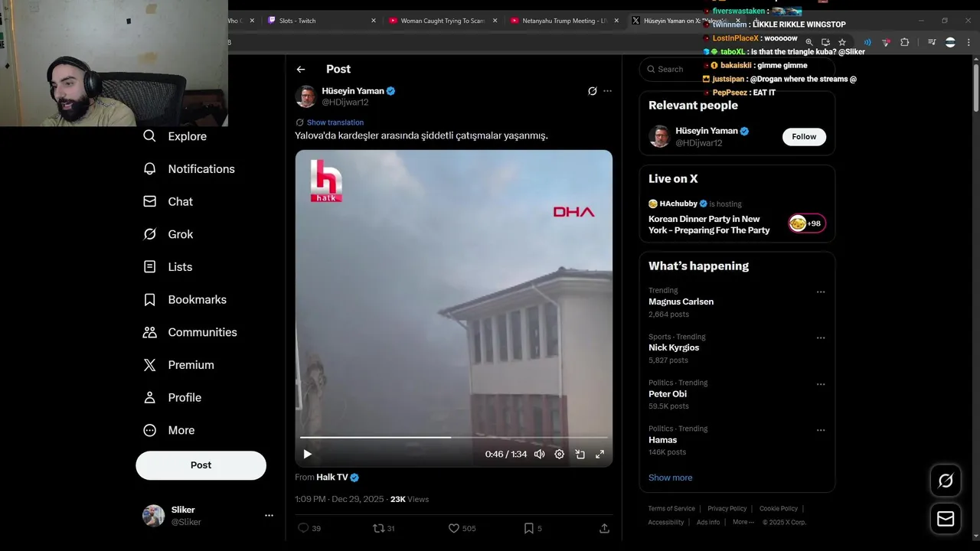Open video settings gear
The width and height of the screenshot is (980, 551).
(560, 454)
